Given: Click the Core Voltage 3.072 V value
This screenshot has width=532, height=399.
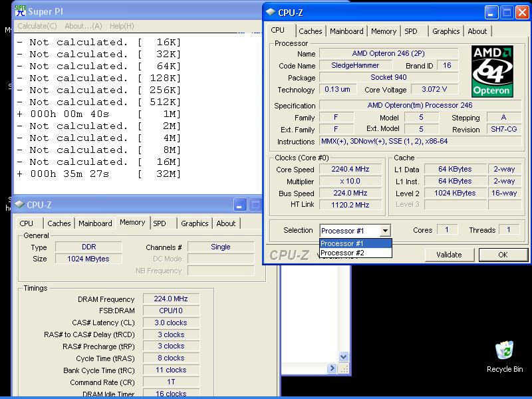Looking at the screenshot, I should 434,89.
